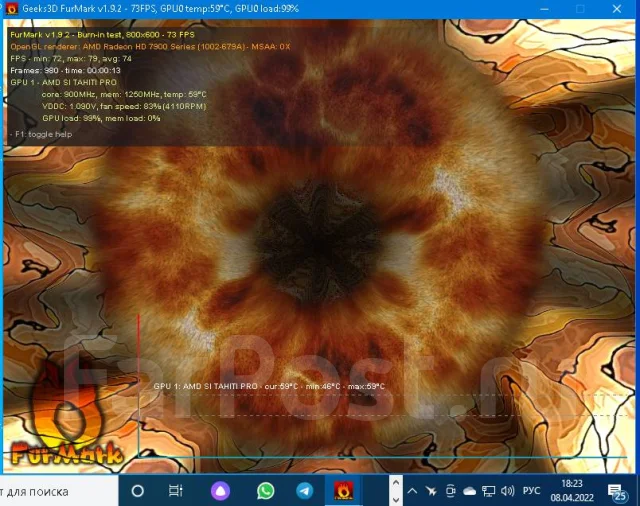Open the volume speaker tray icon
Screen dimensions: 640x506
507,491
